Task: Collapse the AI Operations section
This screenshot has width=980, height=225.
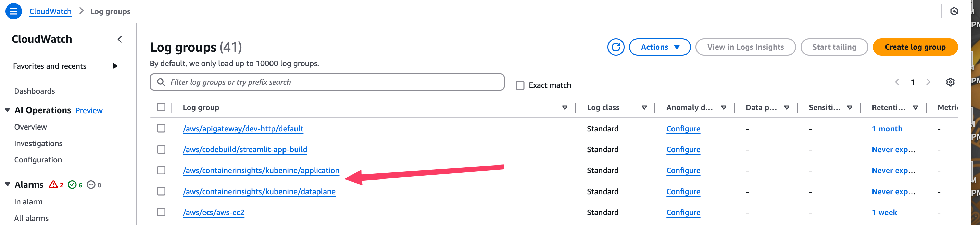Action: point(7,110)
